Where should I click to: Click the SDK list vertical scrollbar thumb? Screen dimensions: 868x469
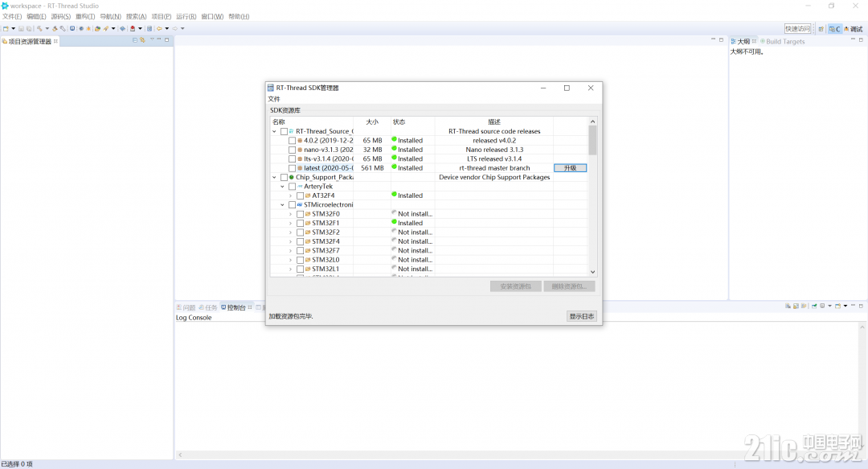(592, 140)
